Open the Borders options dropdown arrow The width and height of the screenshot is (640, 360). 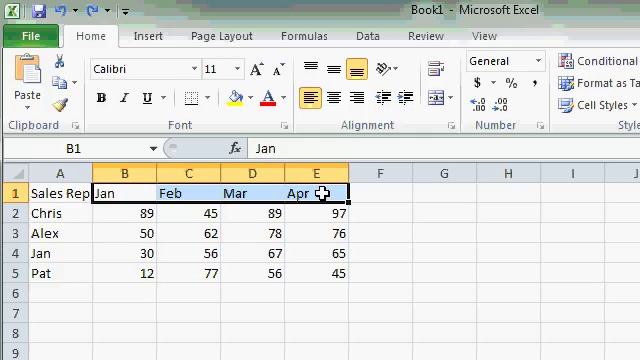click(207, 98)
